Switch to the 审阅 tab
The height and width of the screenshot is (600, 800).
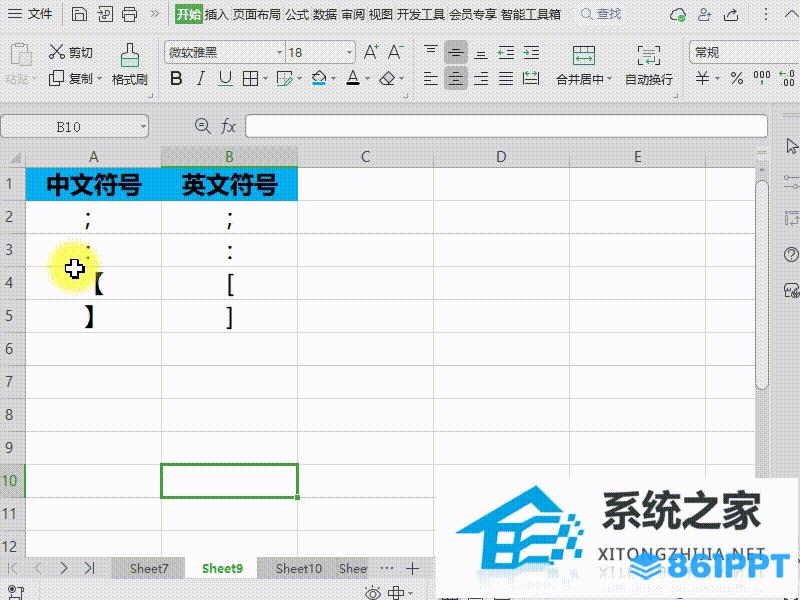[x=353, y=14]
